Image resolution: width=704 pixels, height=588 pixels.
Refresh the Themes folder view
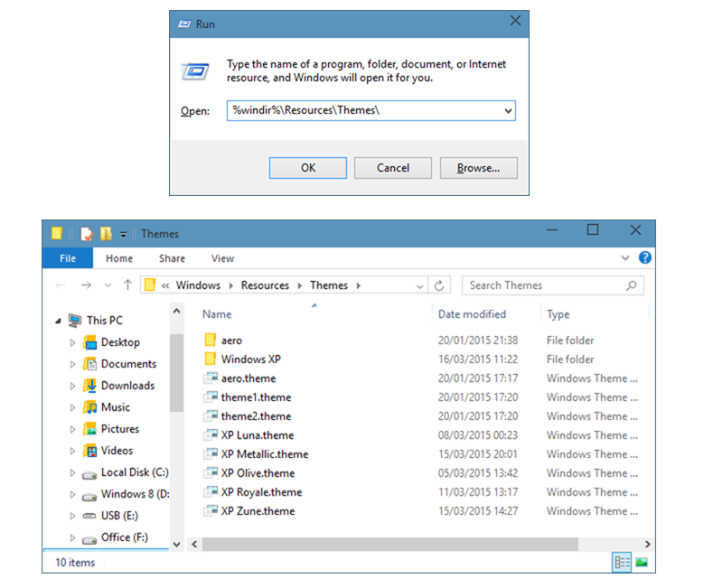click(439, 285)
